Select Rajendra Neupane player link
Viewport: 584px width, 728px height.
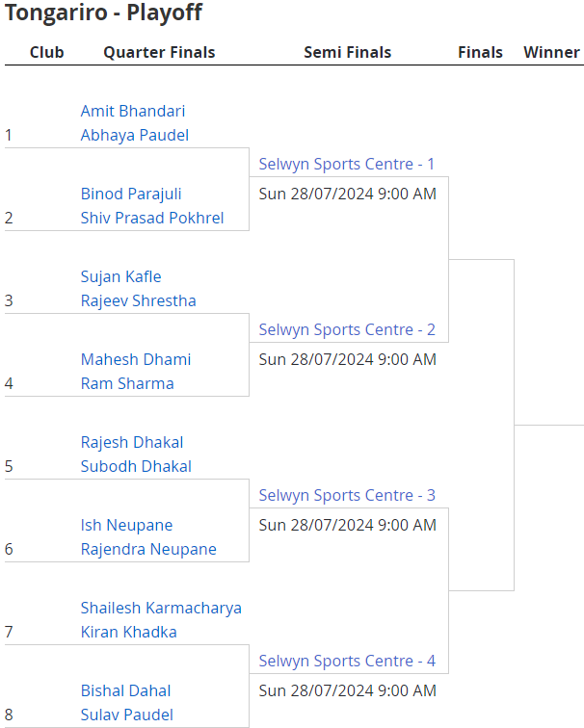[x=148, y=550]
